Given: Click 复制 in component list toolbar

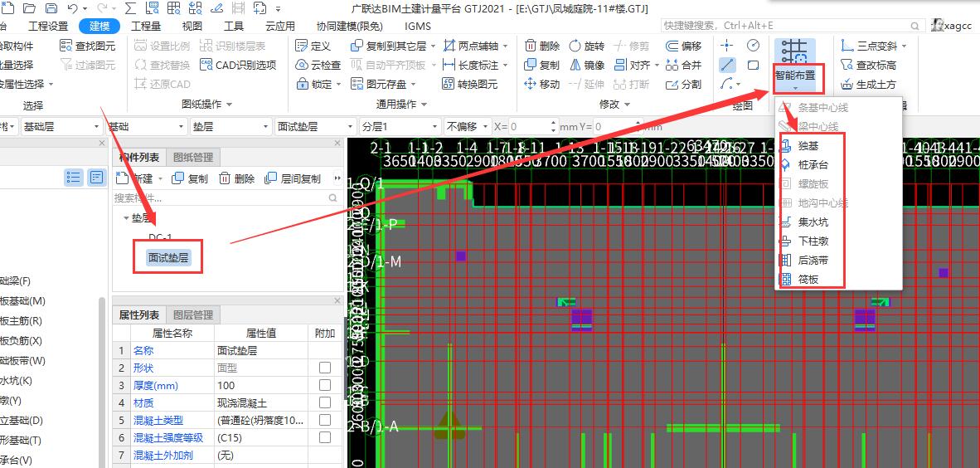Looking at the screenshot, I should tap(189, 178).
